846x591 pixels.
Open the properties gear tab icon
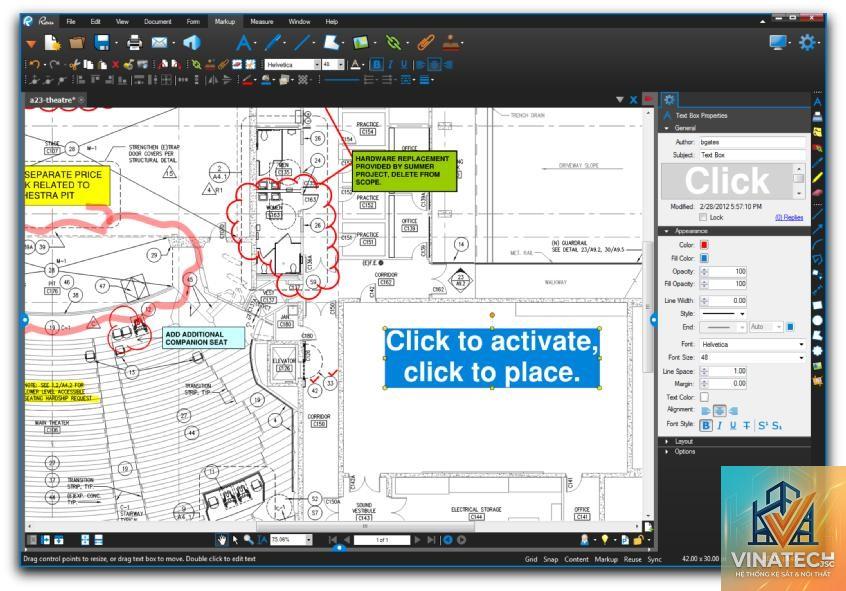[x=669, y=99]
